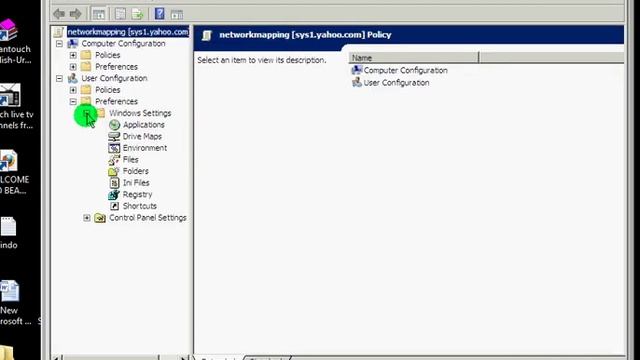This screenshot has height=360, width=640.
Task: Expand Preferences under Computer Configuration
Action: (73, 67)
